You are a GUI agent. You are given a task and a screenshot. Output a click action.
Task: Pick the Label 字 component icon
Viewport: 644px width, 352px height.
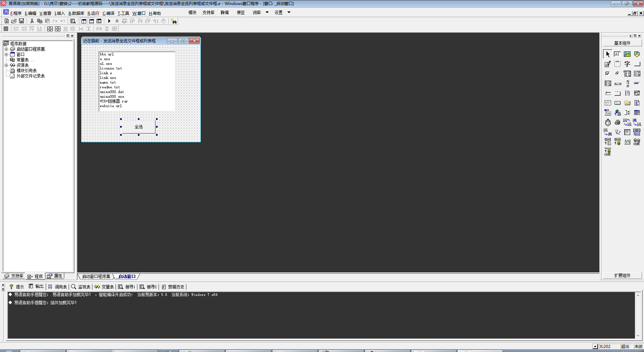627,64
